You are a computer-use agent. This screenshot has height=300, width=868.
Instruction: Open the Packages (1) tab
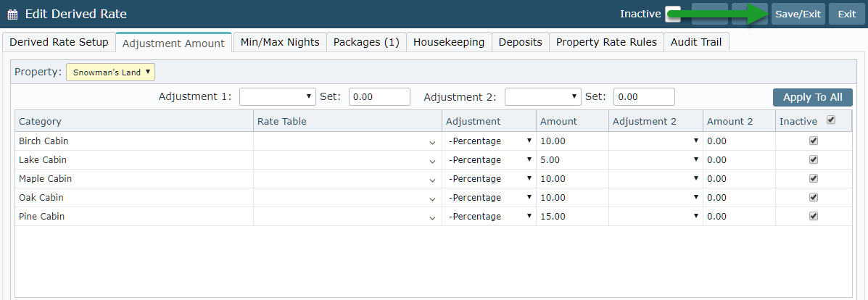pyautogui.click(x=366, y=42)
